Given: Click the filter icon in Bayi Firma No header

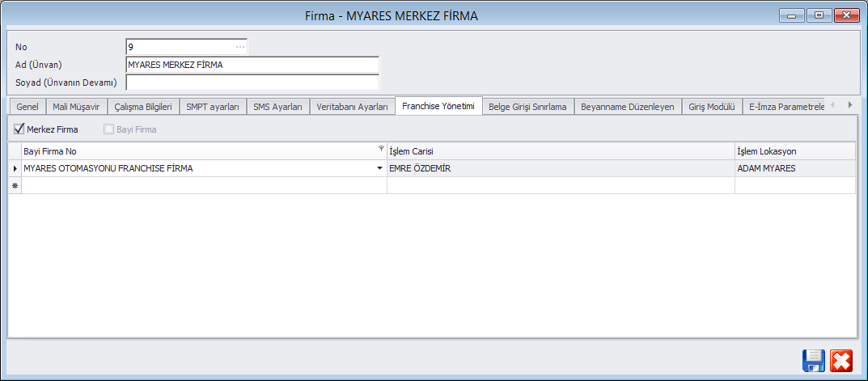Looking at the screenshot, I should [x=381, y=148].
